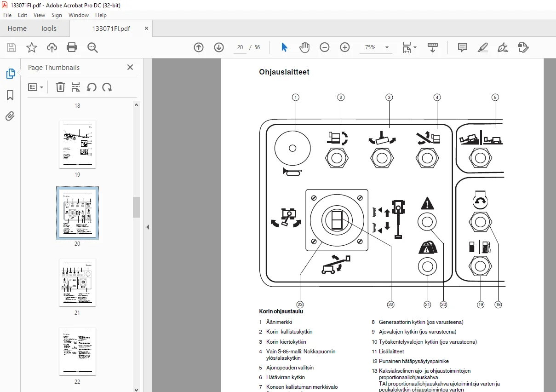556x392 pixels.
Task: Expand the thumbnail options dropdown menu
Action: click(x=36, y=87)
